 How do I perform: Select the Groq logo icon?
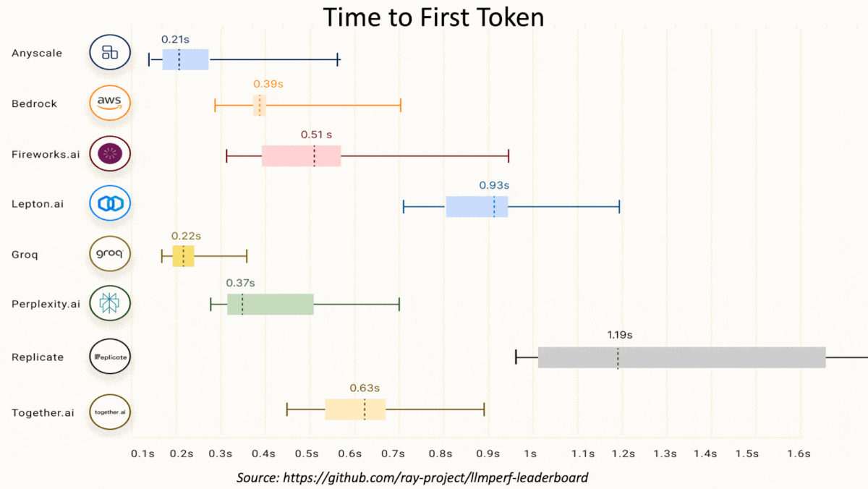(110, 254)
